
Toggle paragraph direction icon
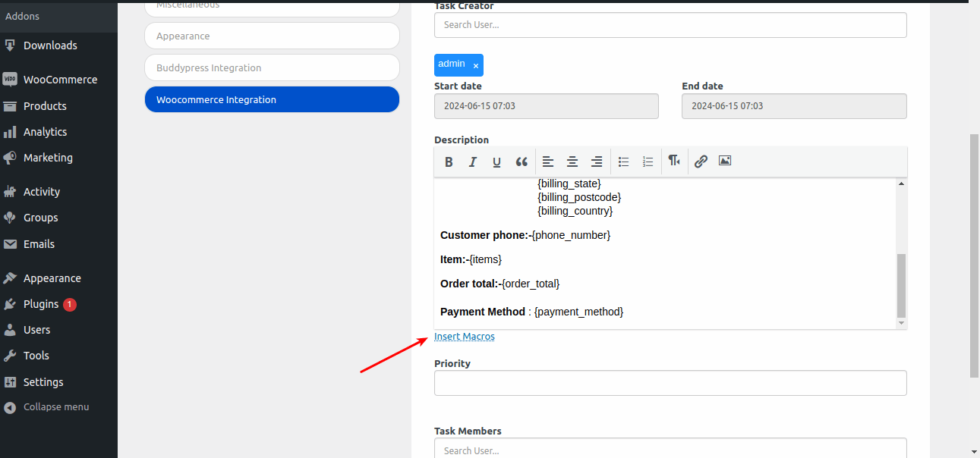pyautogui.click(x=674, y=161)
